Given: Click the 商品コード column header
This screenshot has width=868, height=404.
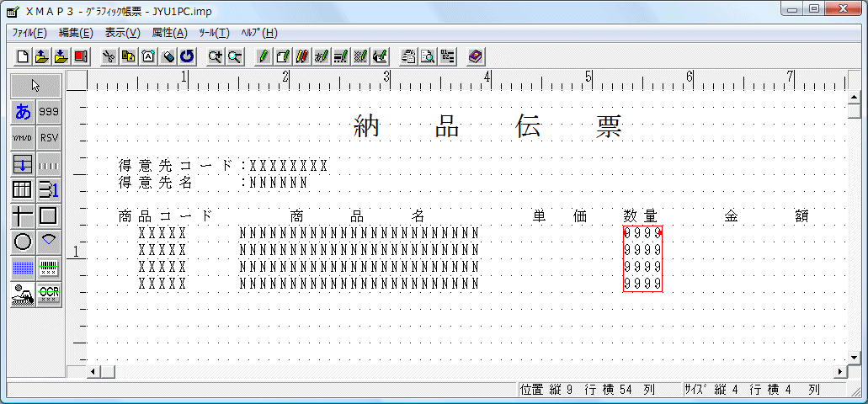Looking at the screenshot, I should pos(165,216).
